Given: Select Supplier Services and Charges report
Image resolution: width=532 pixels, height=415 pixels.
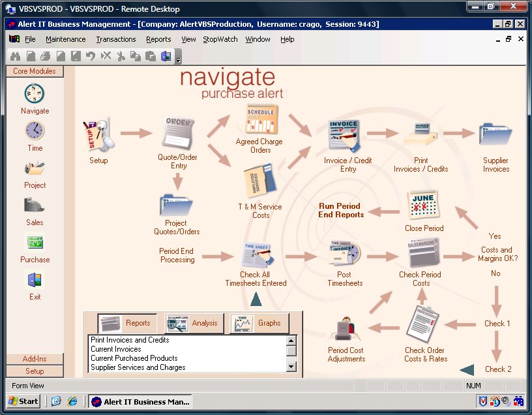Looking at the screenshot, I should [138, 367].
